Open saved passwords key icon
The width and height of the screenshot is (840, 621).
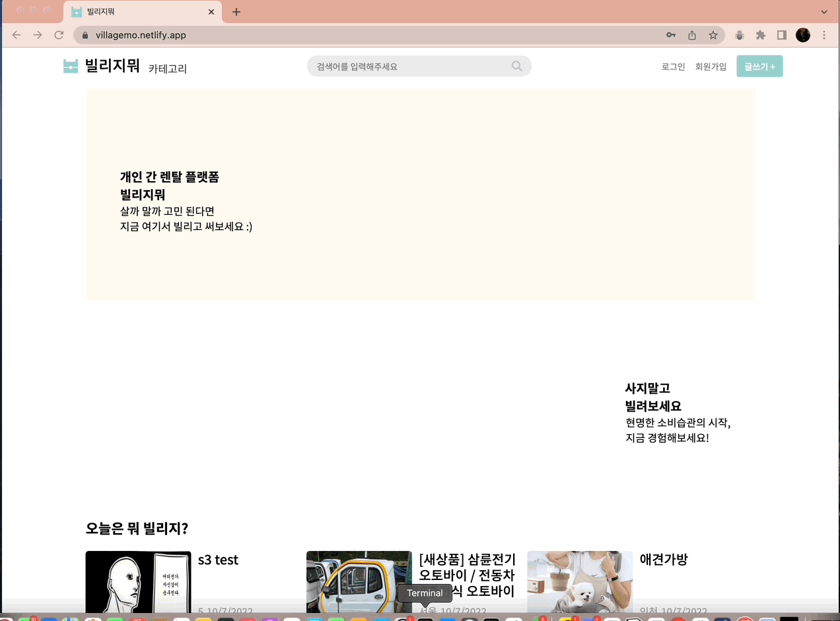(x=671, y=35)
